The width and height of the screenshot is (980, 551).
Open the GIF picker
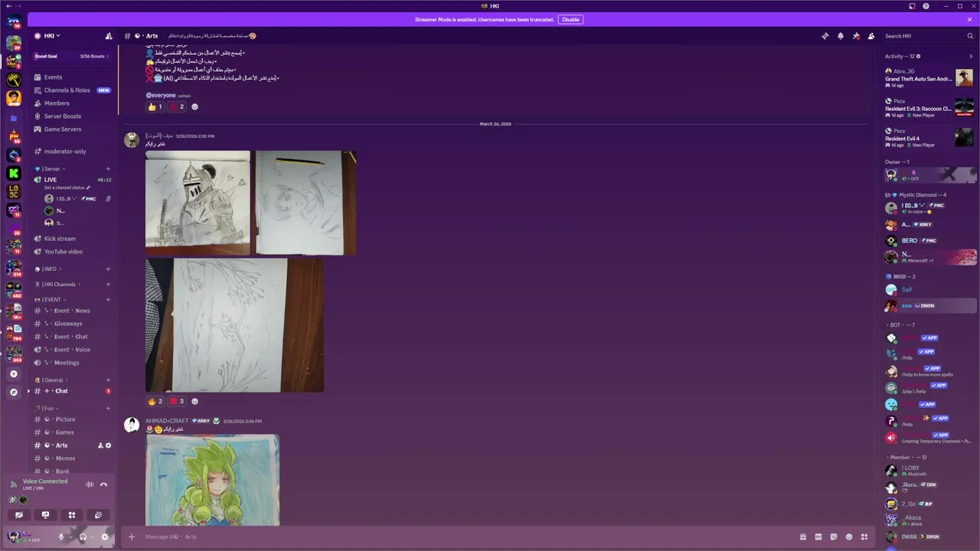[x=818, y=536]
